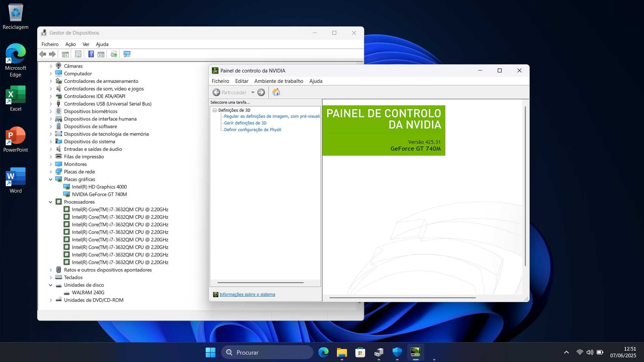Select the Word desktop shortcut

(15, 180)
